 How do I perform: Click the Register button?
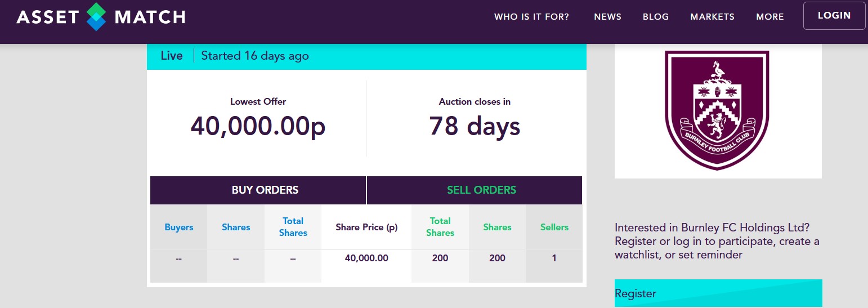point(718,293)
